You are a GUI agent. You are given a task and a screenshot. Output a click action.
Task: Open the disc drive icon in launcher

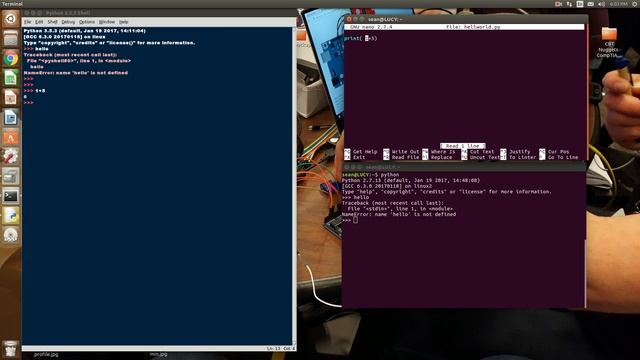click(x=11, y=236)
